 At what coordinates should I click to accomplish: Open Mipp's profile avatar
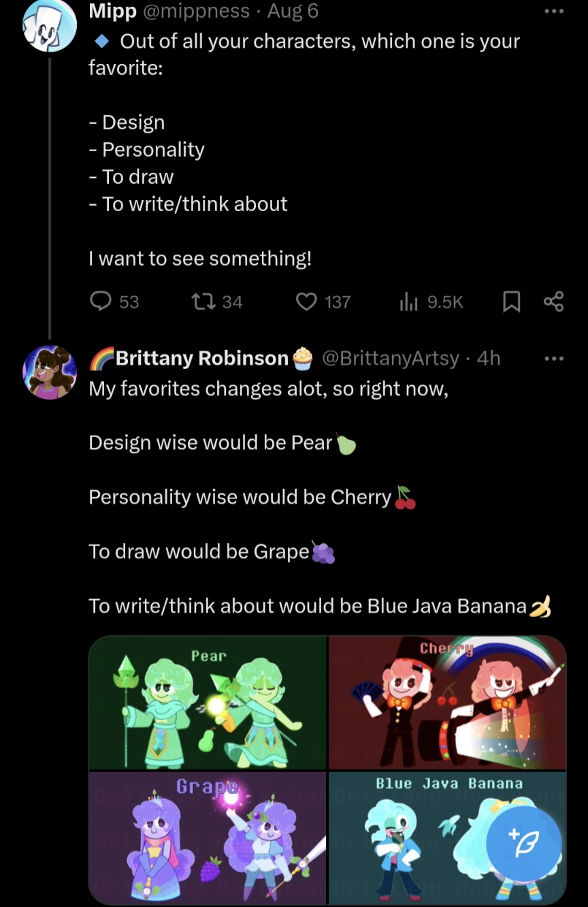click(50, 26)
